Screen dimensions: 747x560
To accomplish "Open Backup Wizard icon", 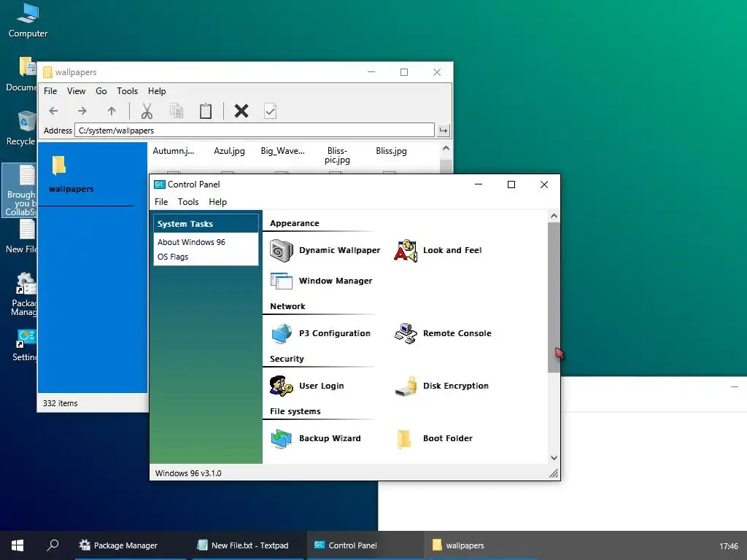I will 281,438.
